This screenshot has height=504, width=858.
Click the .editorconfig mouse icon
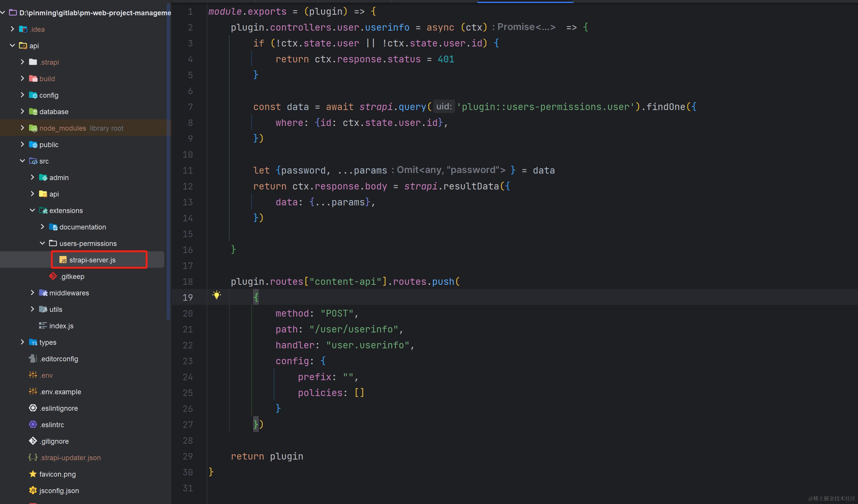33,358
